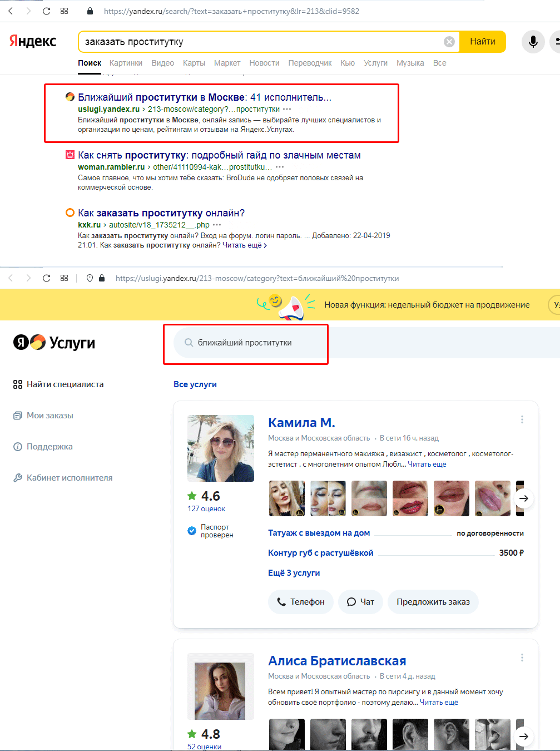Expand Ещё 3 услуги list
Viewport: 560px width, 751px height.
point(294,573)
